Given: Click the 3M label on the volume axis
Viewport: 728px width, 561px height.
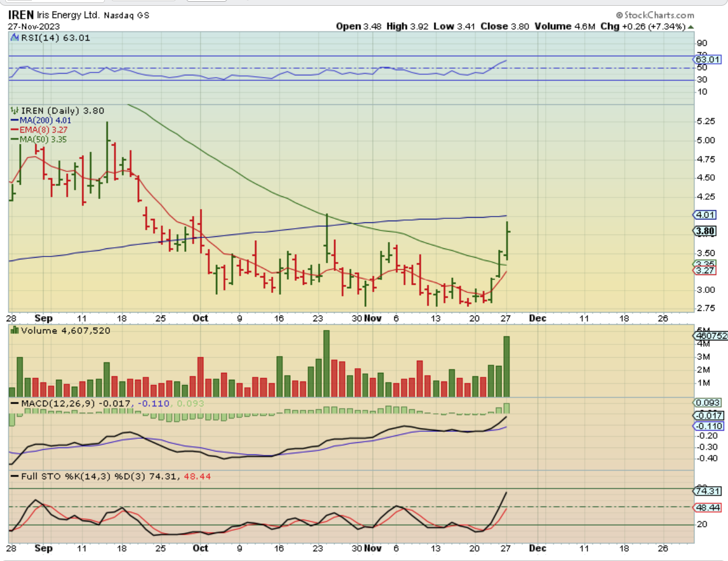Looking at the screenshot, I should (704, 357).
